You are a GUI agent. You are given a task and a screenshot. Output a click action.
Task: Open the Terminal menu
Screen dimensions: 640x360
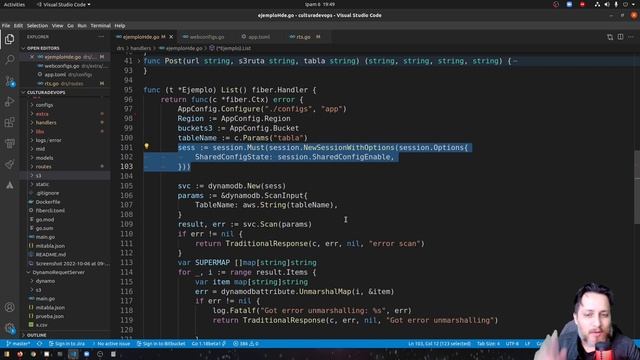[x=100, y=26]
